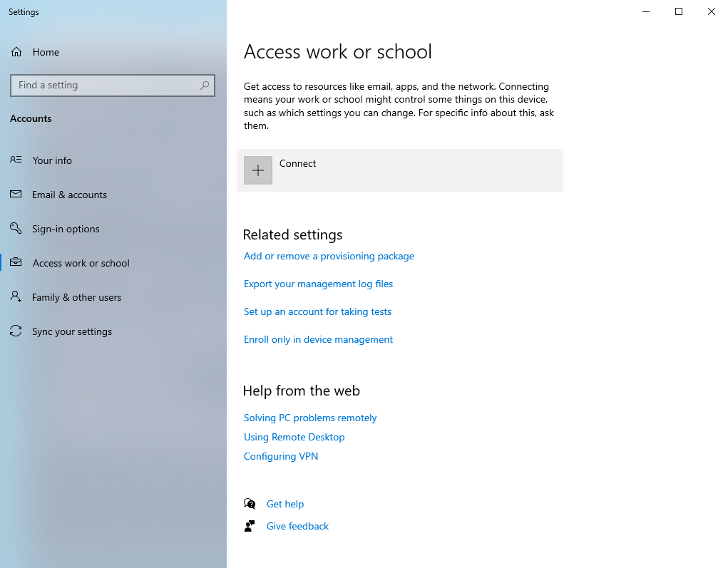The height and width of the screenshot is (568, 728).
Task: Click the Sync your settings arrows icon
Action: [16, 331]
